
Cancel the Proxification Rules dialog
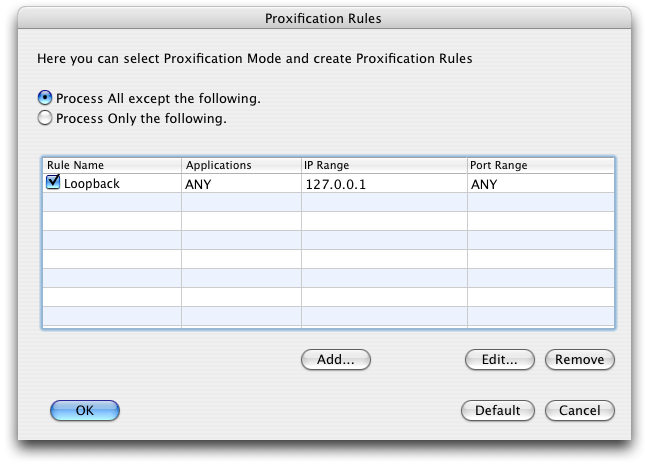point(579,410)
